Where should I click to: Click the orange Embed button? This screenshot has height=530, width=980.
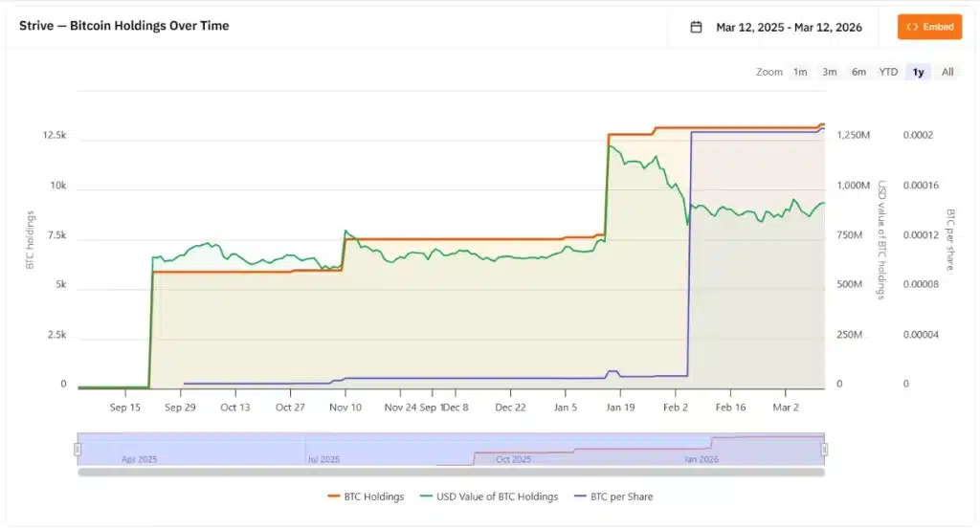click(929, 27)
